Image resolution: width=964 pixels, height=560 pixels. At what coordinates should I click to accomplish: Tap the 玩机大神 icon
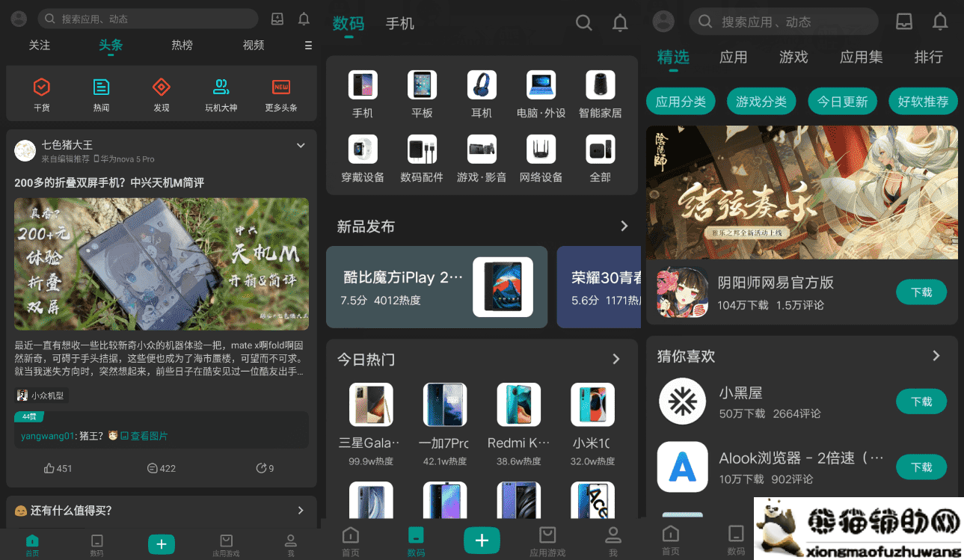tap(221, 88)
